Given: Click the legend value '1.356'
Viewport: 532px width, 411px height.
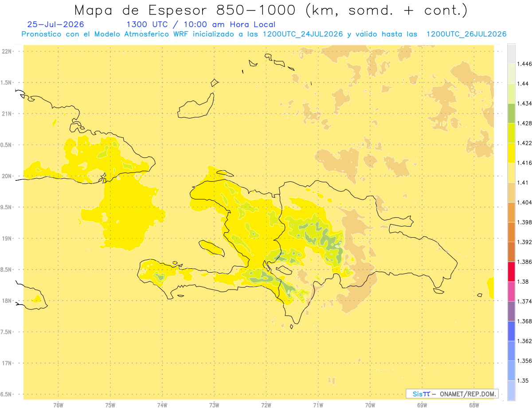Looking at the screenshot, I should 524,361.
